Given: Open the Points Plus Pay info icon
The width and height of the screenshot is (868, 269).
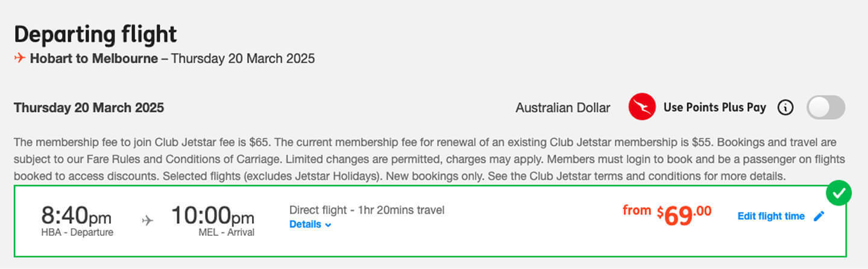Looking at the screenshot, I should coord(785,108).
